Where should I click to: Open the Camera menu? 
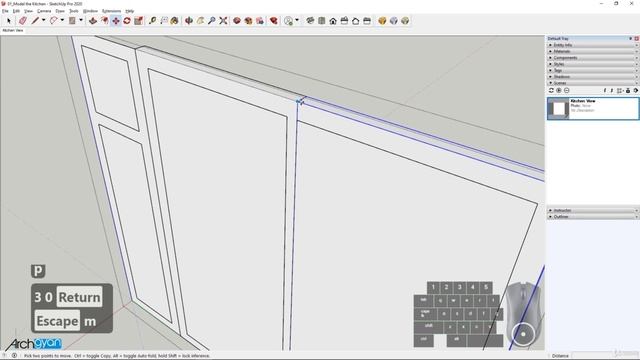pyautogui.click(x=44, y=11)
